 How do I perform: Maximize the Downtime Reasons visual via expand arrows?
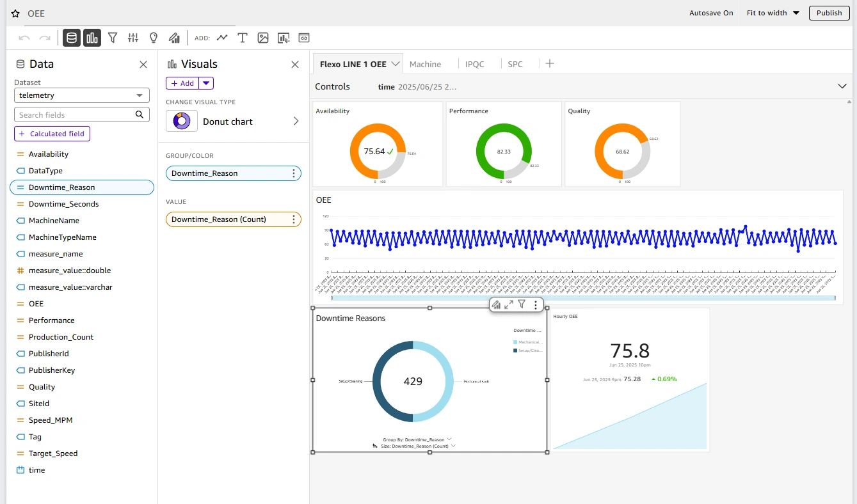tap(509, 304)
